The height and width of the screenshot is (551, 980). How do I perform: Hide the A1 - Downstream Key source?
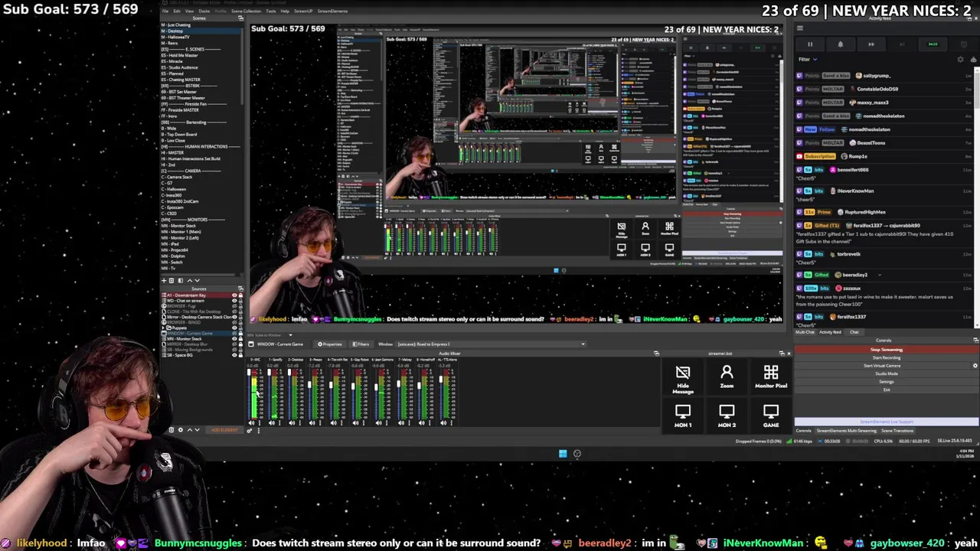[x=234, y=295]
